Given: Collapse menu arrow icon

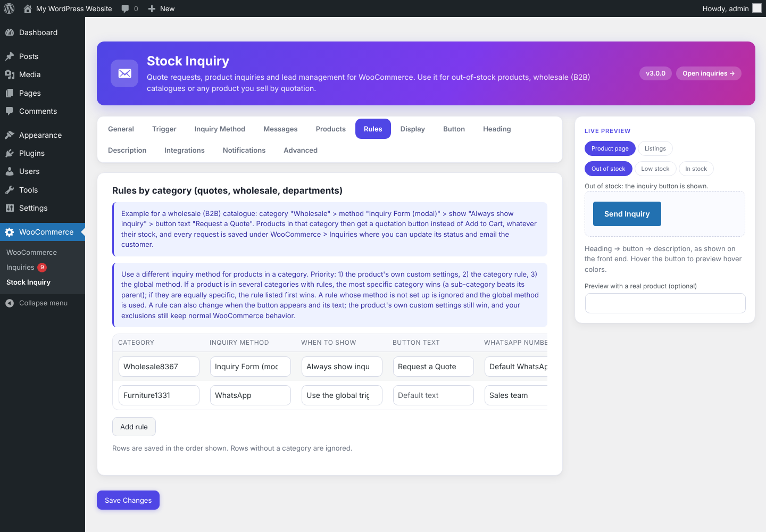Looking at the screenshot, I should [10, 303].
